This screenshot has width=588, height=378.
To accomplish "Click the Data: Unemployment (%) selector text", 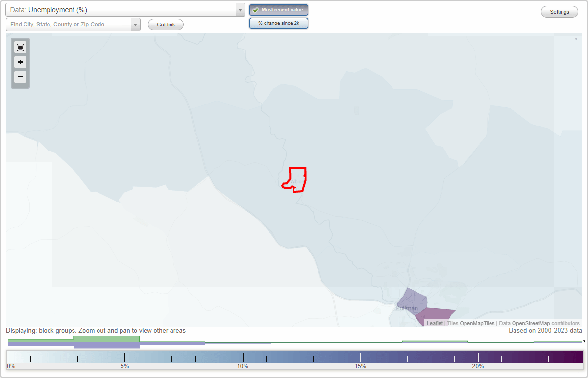I will coord(49,10).
